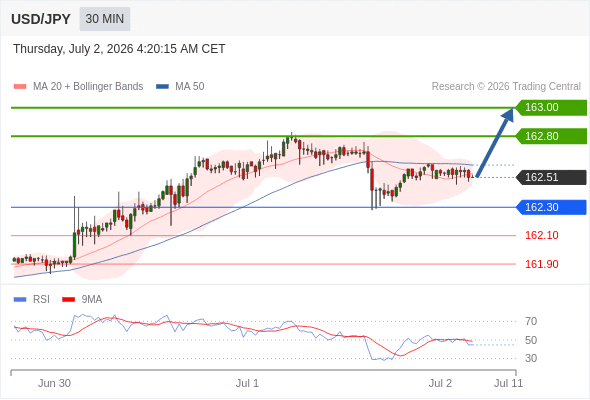The image size is (590, 400).
Task: Click the Jul 1 date axis marker
Action: coord(247,383)
